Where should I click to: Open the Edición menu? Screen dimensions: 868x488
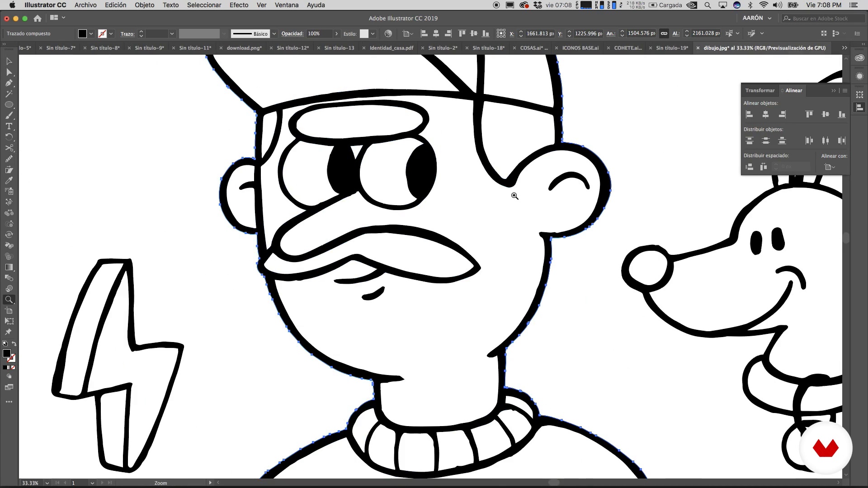click(116, 5)
